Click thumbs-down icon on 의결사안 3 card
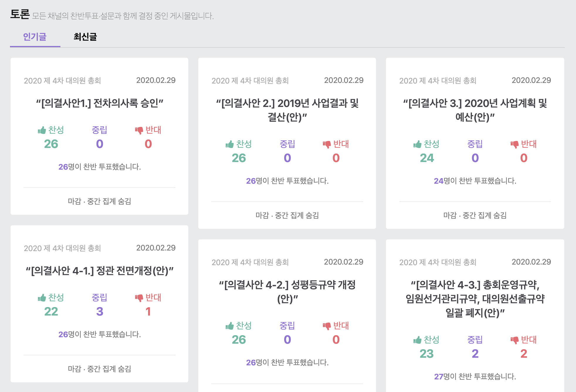576x392 pixels. coord(514,144)
